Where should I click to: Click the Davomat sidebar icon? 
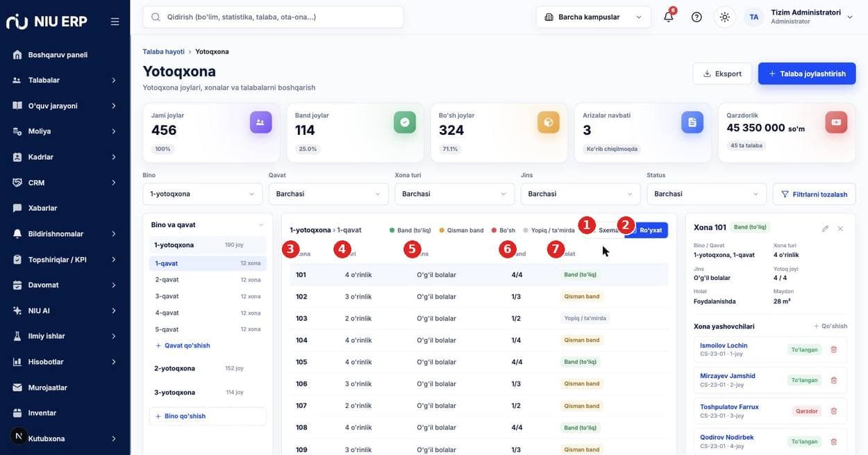click(x=17, y=285)
